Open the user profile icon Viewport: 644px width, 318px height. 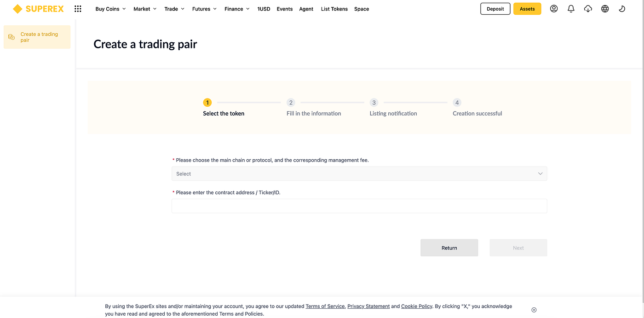(554, 9)
